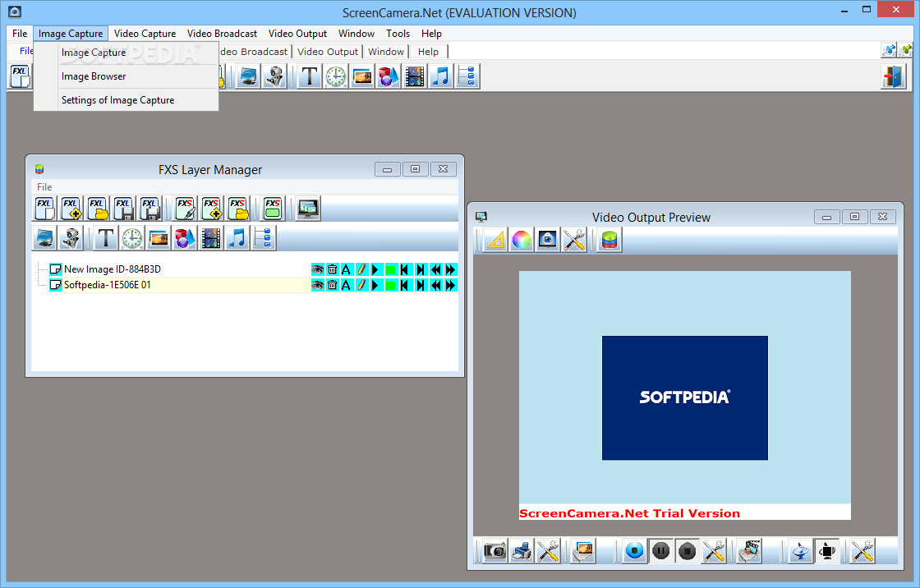Click the A icon on Softpedia-1E506E 01 row

347,285
